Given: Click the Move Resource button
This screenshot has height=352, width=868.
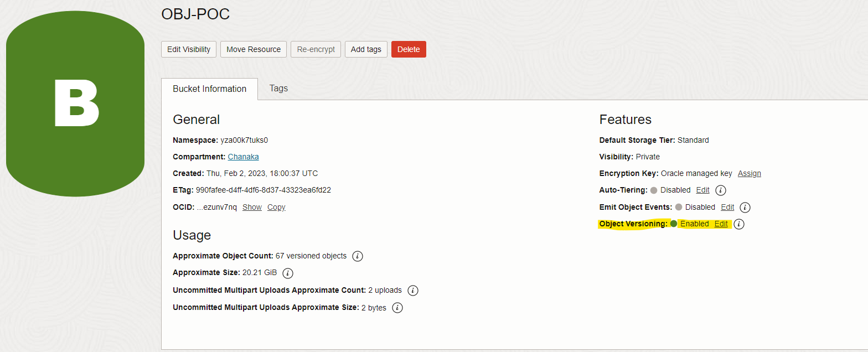Looking at the screenshot, I should [x=254, y=49].
